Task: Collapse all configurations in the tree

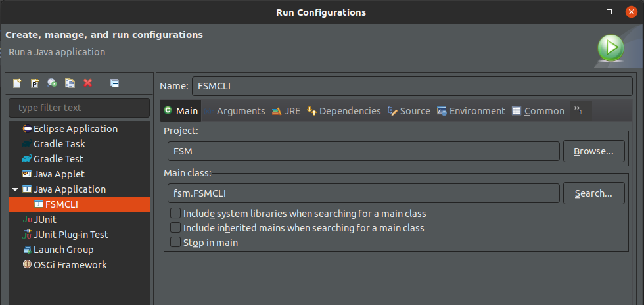Action: 114,83
